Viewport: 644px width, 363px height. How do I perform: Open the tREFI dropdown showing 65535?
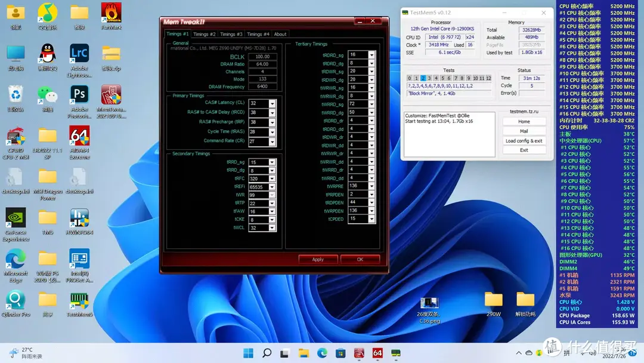pos(272,187)
